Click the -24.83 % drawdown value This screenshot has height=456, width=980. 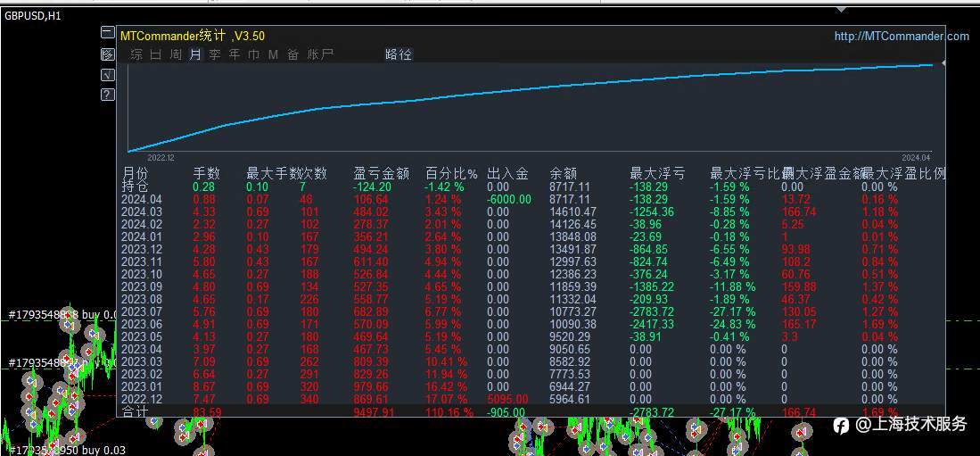click(x=733, y=324)
